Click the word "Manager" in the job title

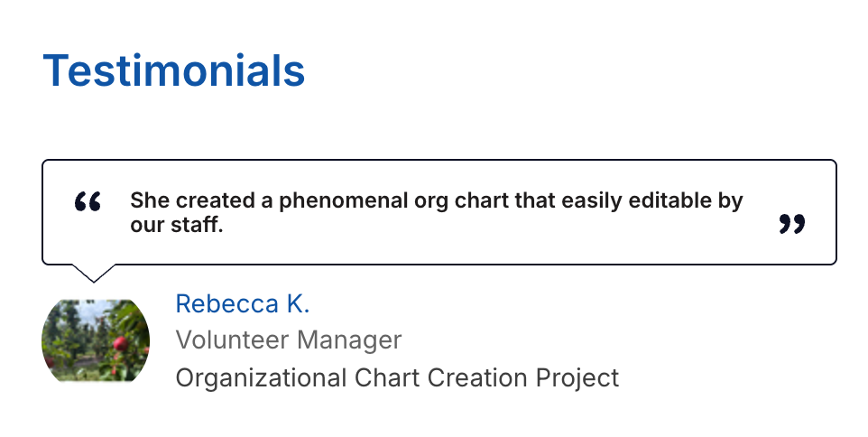click(x=350, y=340)
